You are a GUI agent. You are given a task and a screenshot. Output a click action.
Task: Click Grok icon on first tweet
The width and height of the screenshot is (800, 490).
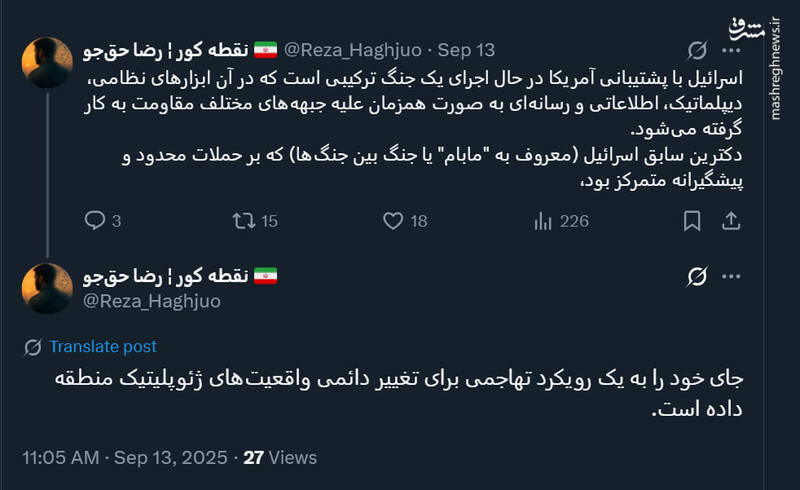[x=697, y=49]
